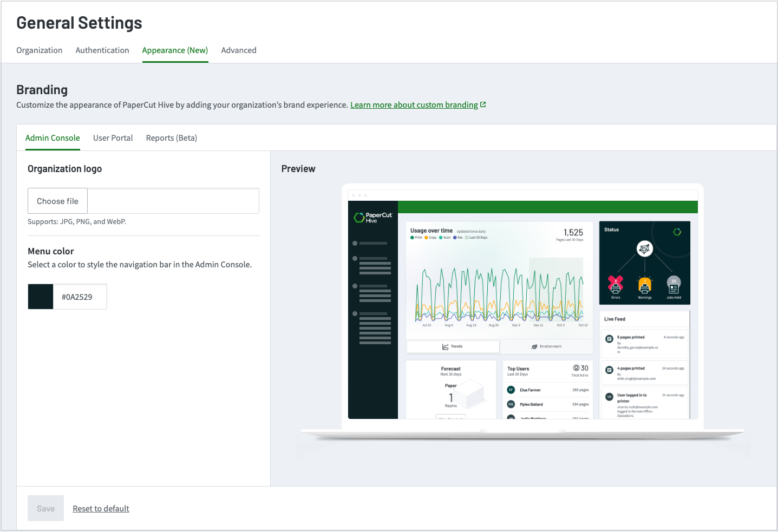Open the User Portal branding tab

coord(113,137)
